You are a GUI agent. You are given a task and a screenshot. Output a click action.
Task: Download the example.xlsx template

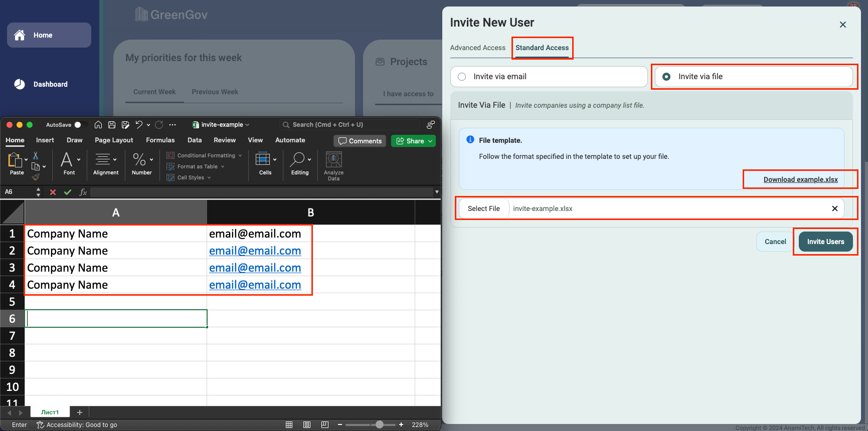(x=801, y=179)
